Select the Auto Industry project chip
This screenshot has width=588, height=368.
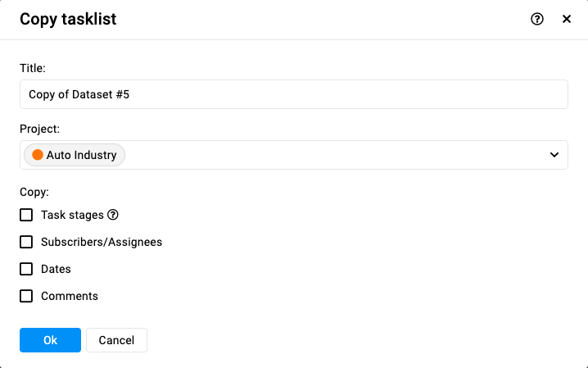tap(75, 155)
